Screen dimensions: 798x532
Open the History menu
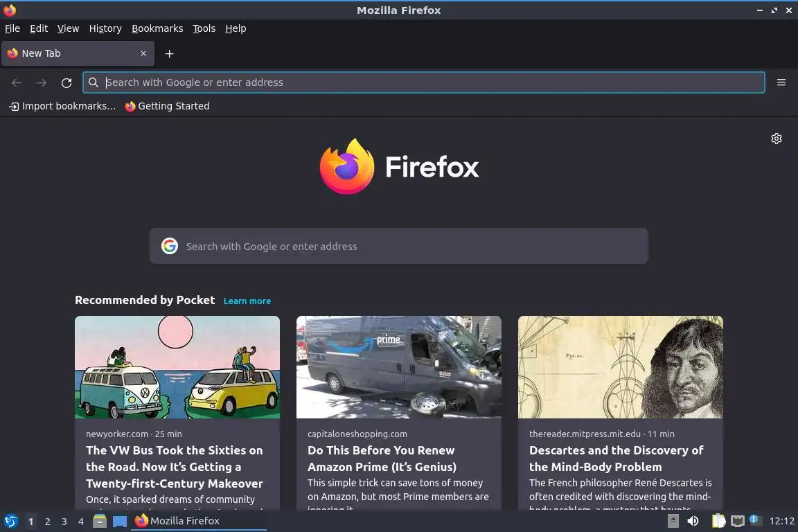tap(105, 28)
